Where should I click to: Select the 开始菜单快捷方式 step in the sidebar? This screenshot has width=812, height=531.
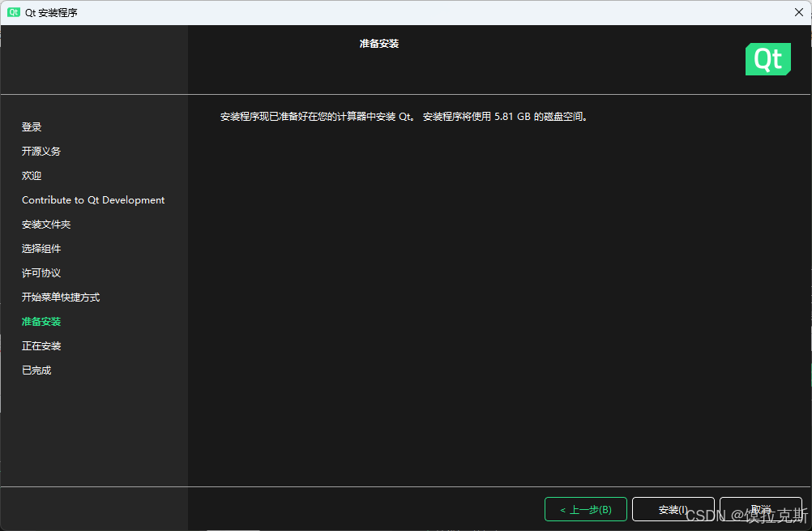[x=61, y=298]
